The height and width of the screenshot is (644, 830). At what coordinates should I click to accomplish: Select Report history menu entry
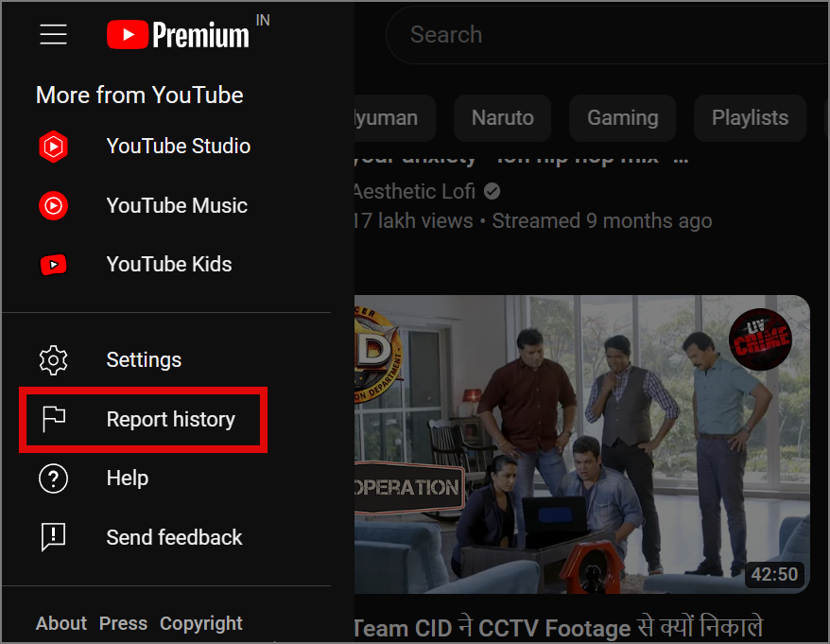coord(143,420)
